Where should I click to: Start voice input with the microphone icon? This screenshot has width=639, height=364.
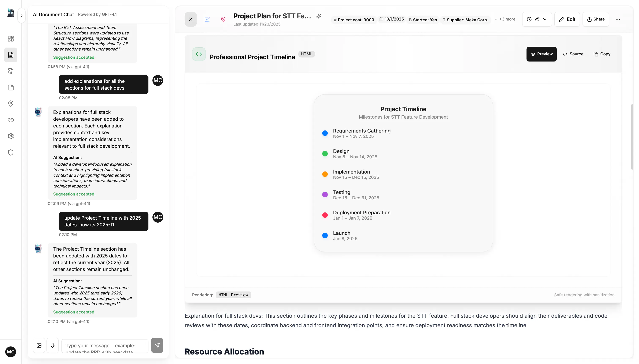(x=52, y=345)
